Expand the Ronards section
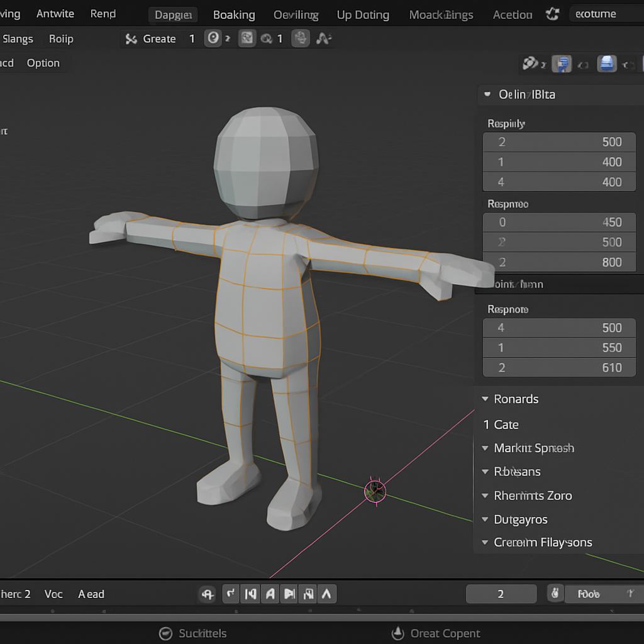The height and width of the screenshot is (644, 644). pos(485,399)
